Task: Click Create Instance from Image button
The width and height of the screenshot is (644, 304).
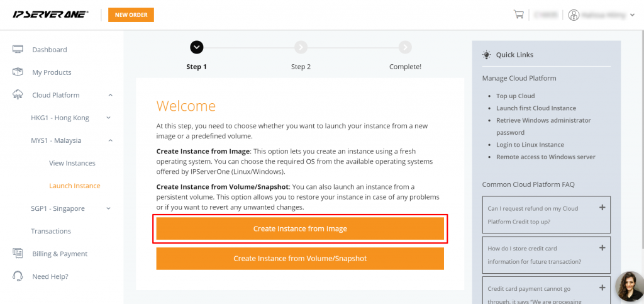Action: [300, 228]
